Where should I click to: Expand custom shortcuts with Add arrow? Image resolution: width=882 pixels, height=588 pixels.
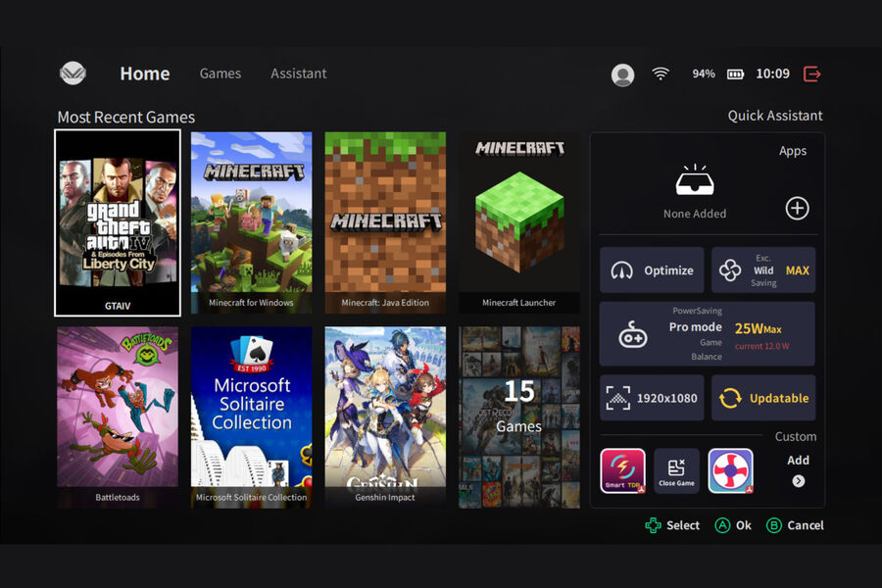(x=798, y=480)
